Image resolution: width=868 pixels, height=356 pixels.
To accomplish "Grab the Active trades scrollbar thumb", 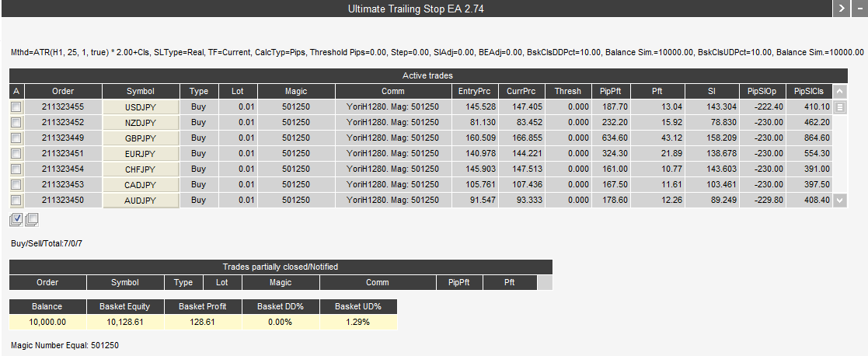I will tap(838, 107).
